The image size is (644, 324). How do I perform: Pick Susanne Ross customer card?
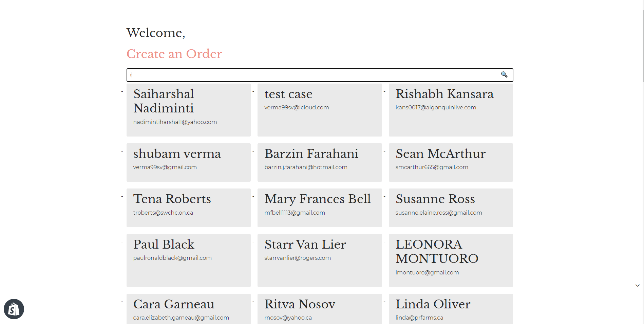(x=451, y=208)
